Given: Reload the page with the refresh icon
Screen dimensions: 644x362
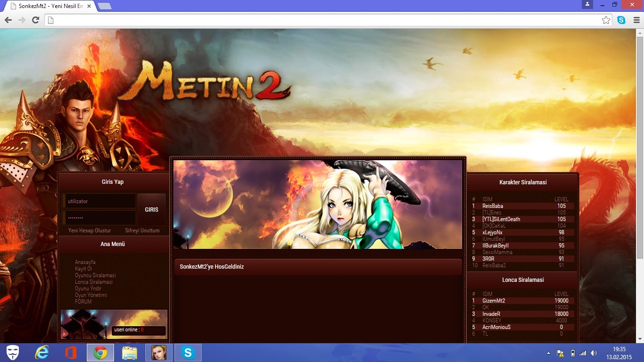Looking at the screenshot, I should 35,20.
